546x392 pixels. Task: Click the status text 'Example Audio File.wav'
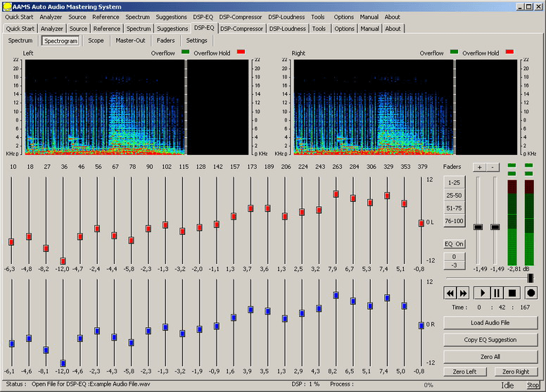pyautogui.click(x=120, y=384)
